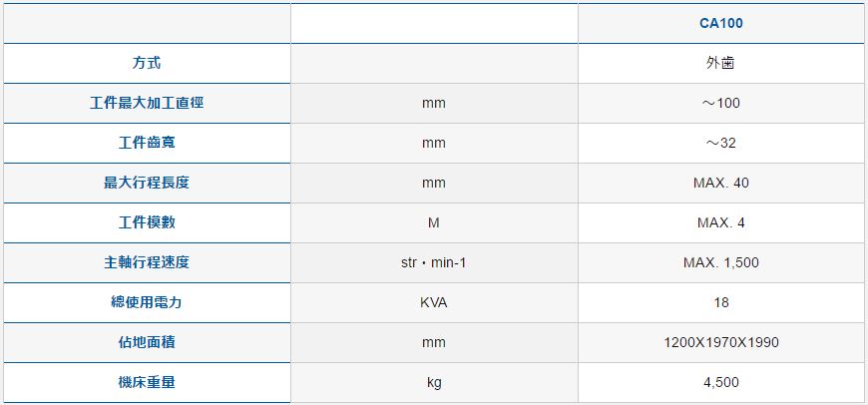Click the 4,500 machine weight value
868x405 pixels.
pos(721,382)
